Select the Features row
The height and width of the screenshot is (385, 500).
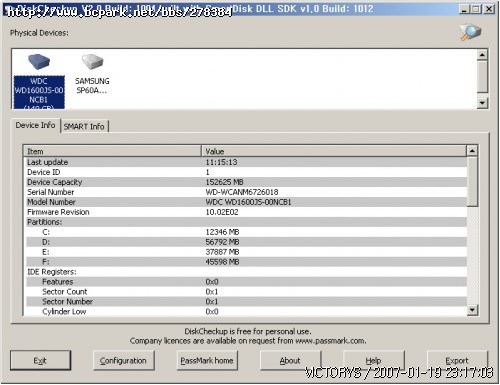(247, 282)
